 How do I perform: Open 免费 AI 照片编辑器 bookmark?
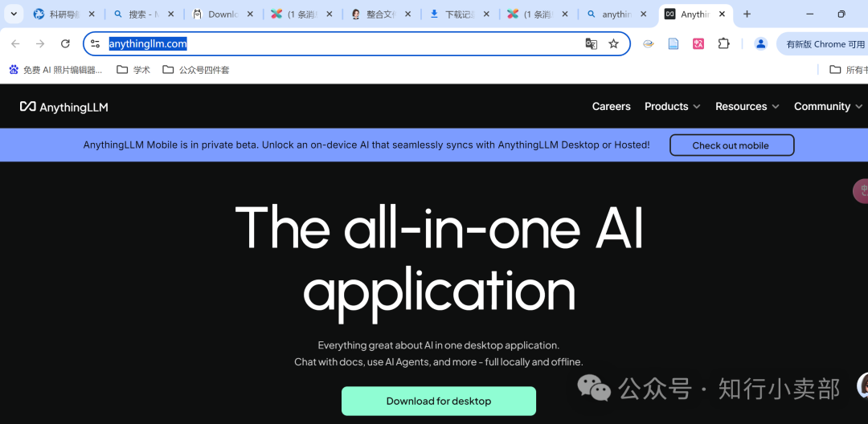point(56,70)
